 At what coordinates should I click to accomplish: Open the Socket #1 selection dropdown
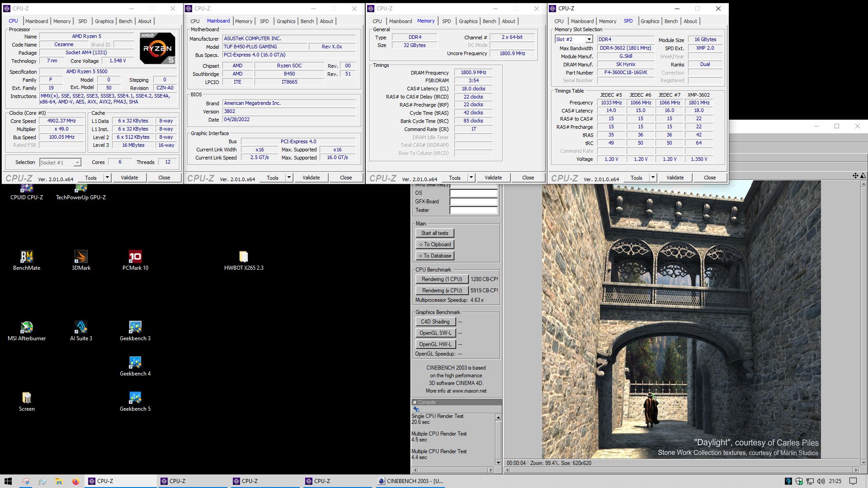(60, 163)
